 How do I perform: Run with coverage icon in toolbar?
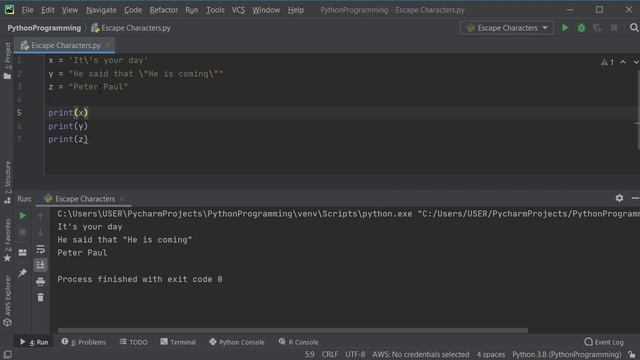point(598,28)
